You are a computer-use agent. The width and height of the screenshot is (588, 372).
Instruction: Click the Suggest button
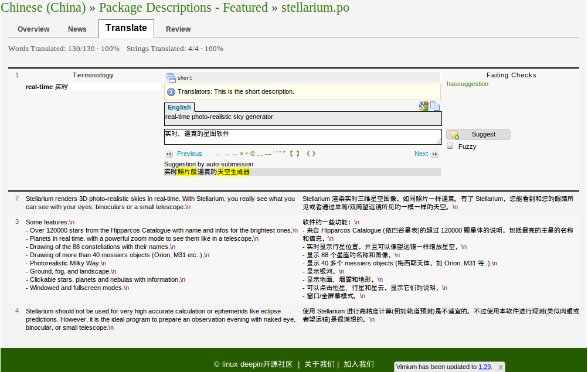tap(478, 135)
